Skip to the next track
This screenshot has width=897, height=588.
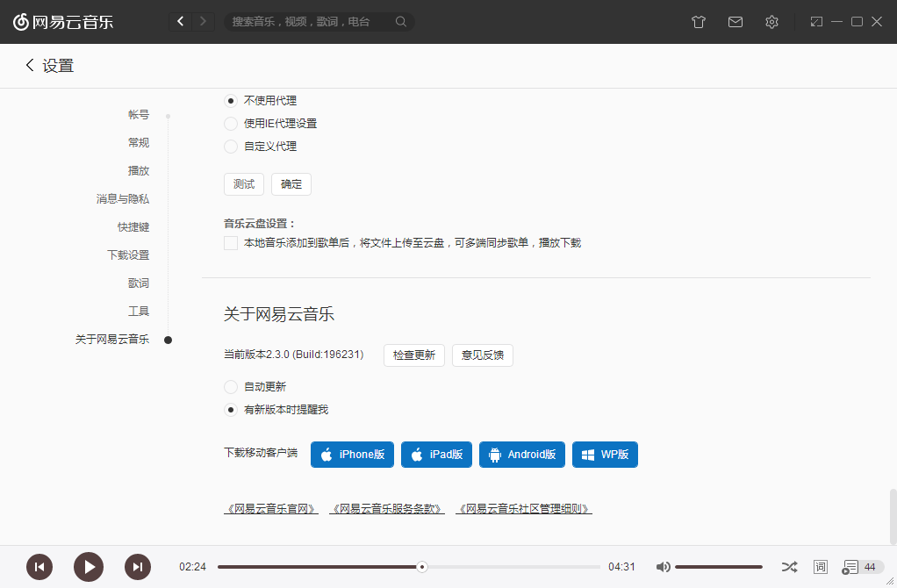138,567
